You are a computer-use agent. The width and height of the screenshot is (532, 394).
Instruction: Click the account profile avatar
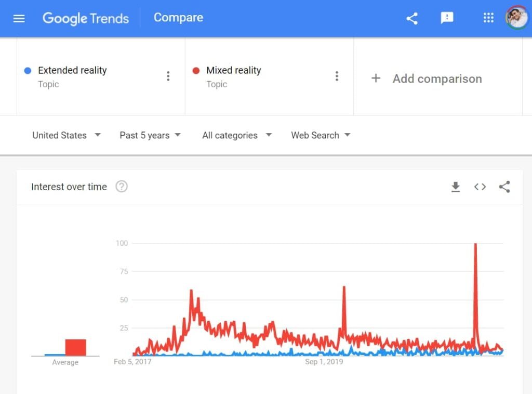516,18
